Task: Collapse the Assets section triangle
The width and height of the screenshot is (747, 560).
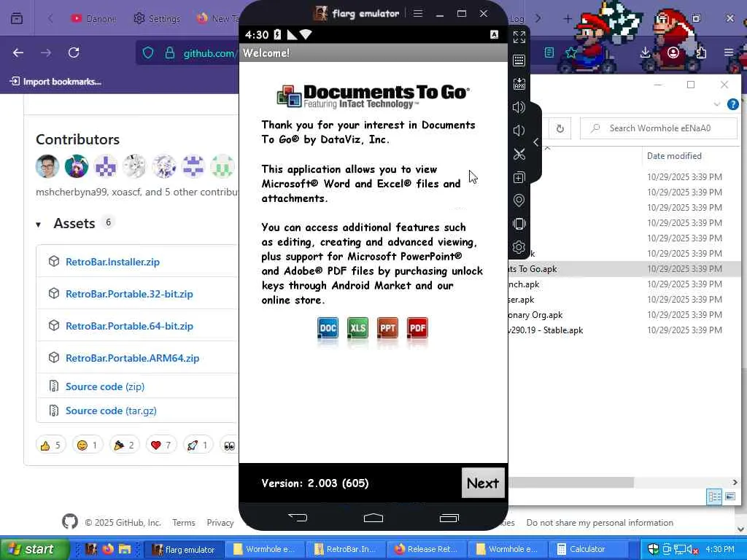Action: point(39,225)
